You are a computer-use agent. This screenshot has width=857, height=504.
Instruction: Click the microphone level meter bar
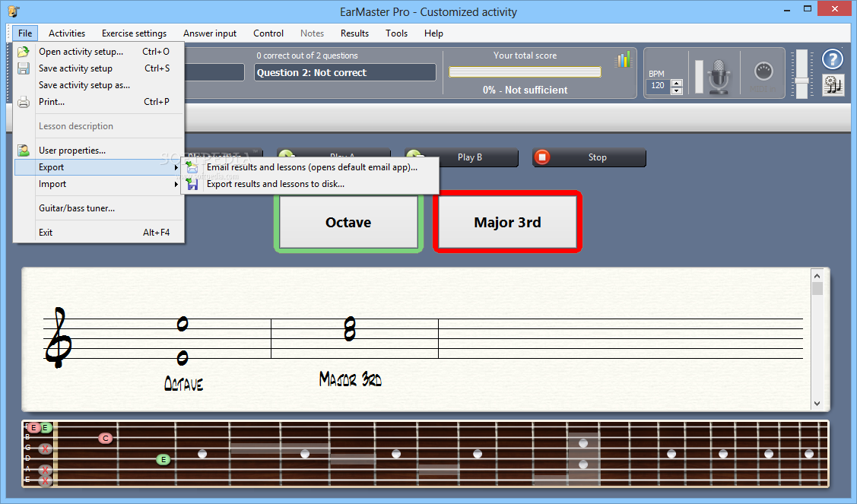point(699,77)
